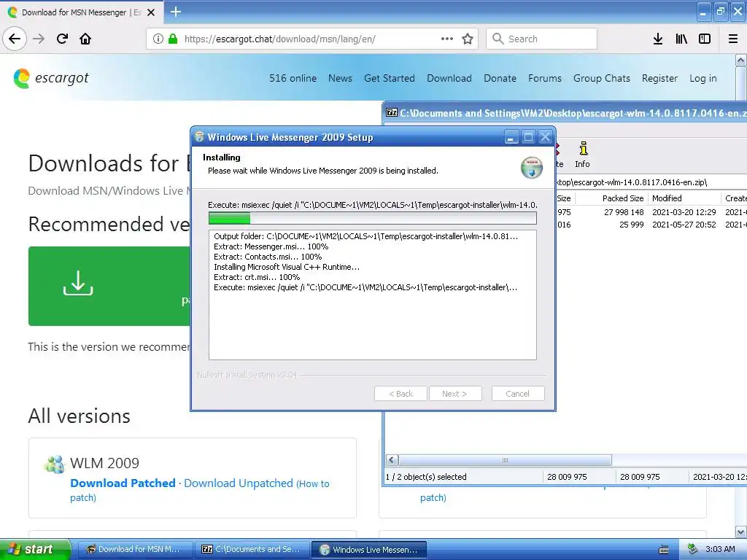Click the Cancel button in setup

tap(517, 393)
